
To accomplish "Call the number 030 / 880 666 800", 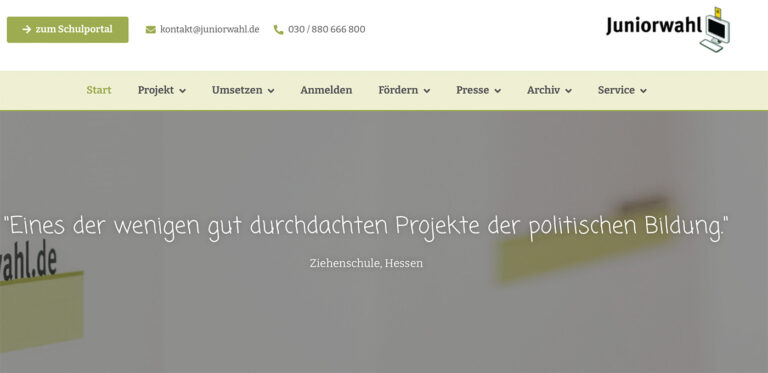I will [x=327, y=29].
